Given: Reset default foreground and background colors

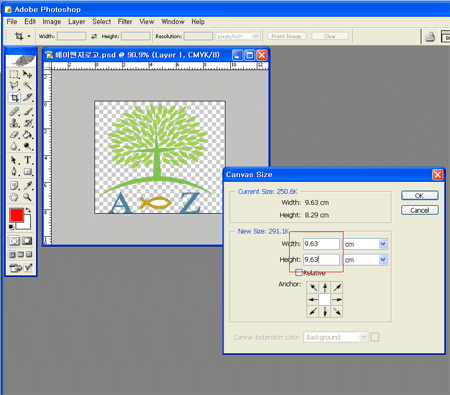Looking at the screenshot, I should tap(11, 227).
